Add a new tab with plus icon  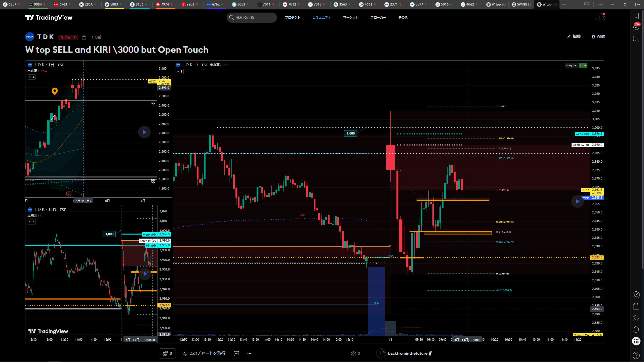point(564,4)
